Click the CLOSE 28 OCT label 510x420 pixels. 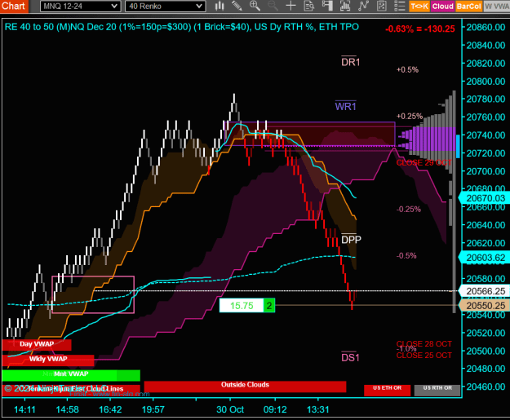coord(424,344)
